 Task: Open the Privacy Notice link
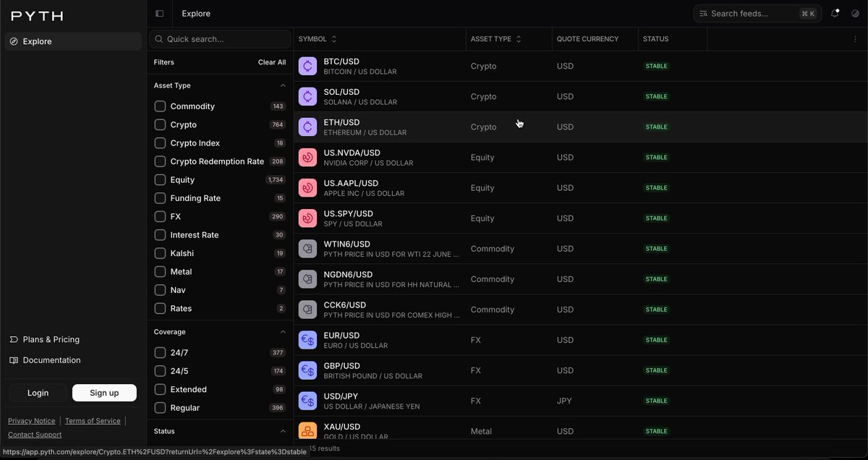[x=31, y=421]
